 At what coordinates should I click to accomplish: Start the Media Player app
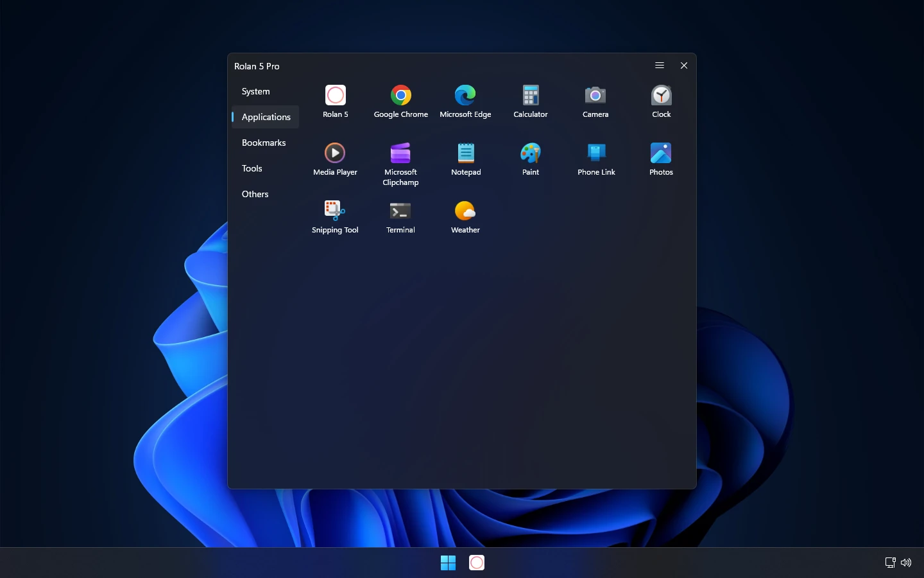(x=335, y=153)
